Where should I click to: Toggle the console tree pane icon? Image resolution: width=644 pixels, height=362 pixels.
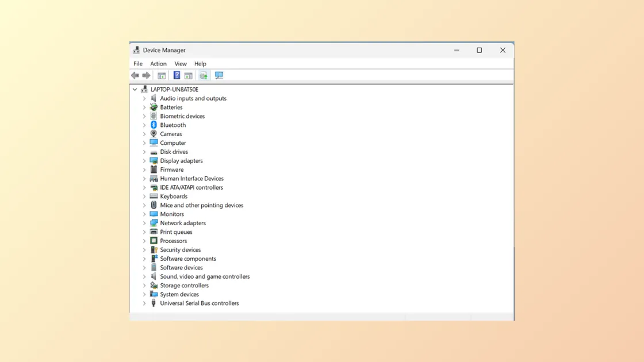click(162, 75)
